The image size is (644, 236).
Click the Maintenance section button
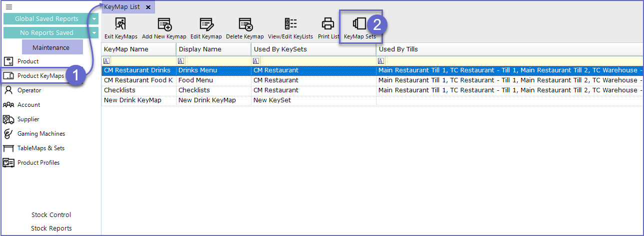(51, 47)
